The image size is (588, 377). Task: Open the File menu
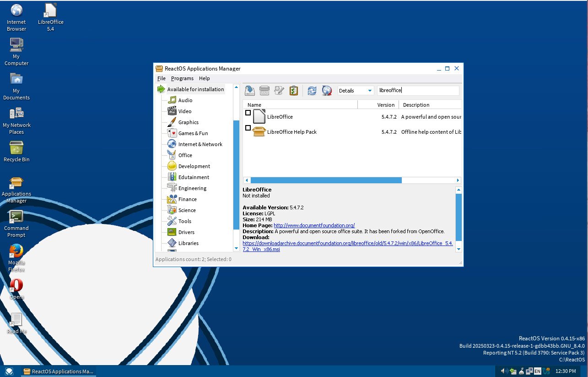(161, 78)
